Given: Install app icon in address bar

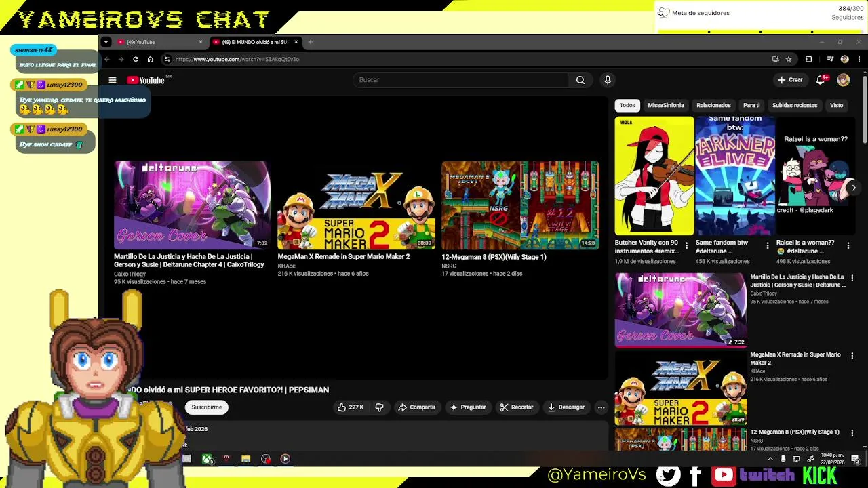Looking at the screenshot, I should tap(775, 59).
